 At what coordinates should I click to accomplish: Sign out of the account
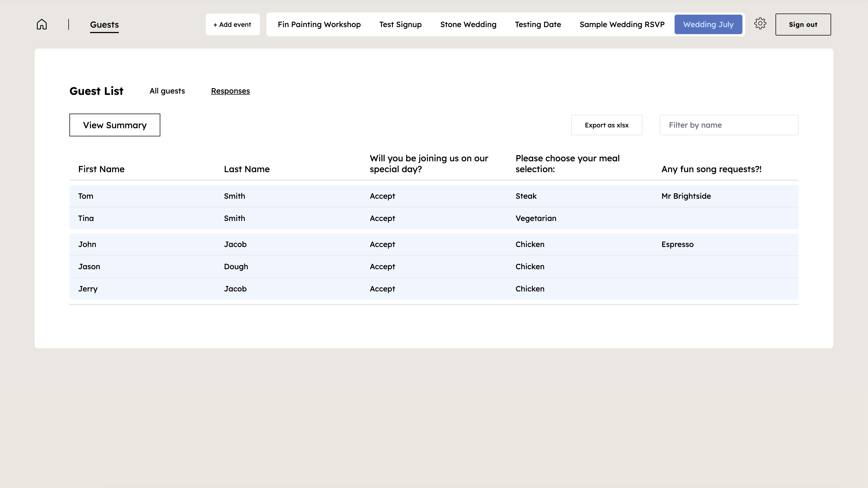[803, 24]
